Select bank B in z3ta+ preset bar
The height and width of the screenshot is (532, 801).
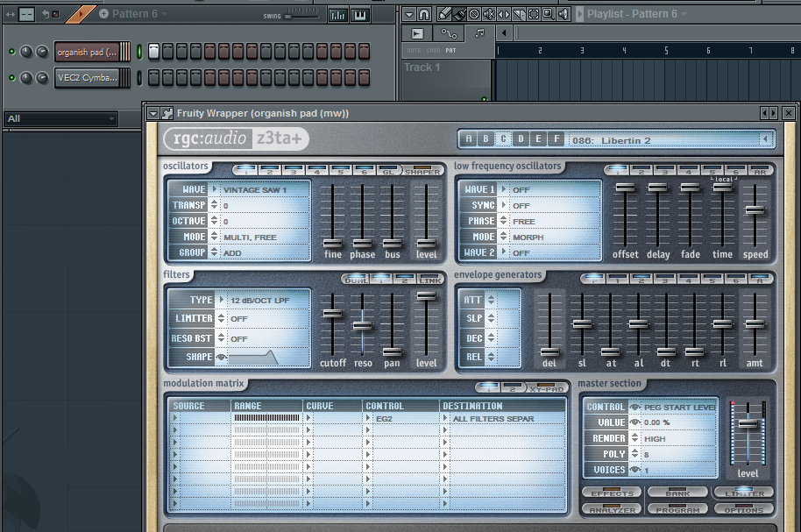[486, 138]
